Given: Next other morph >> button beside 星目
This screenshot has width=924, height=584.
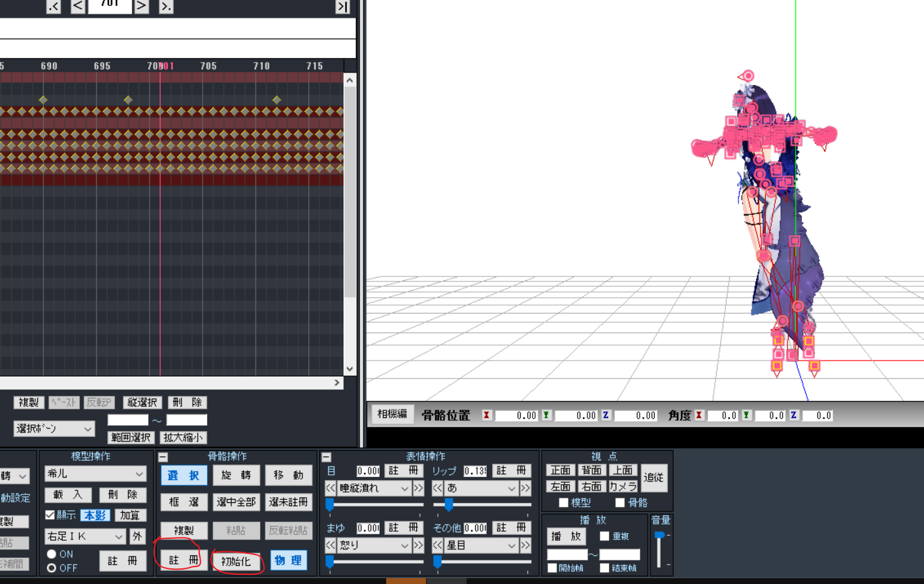Looking at the screenshot, I should pos(525,545).
